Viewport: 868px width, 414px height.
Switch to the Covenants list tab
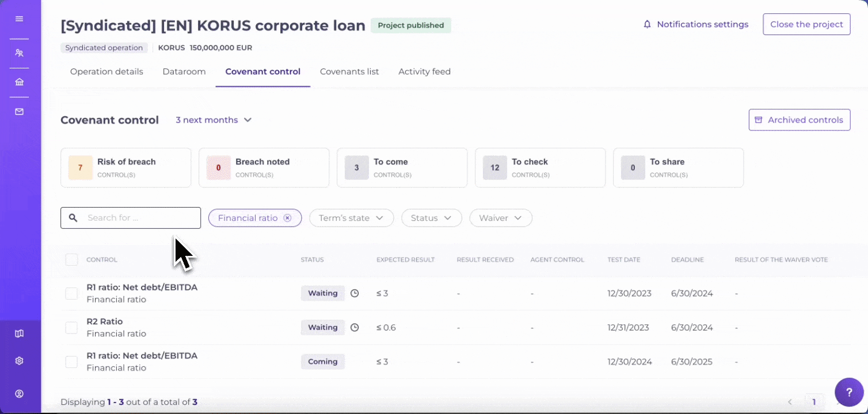pos(349,71)
